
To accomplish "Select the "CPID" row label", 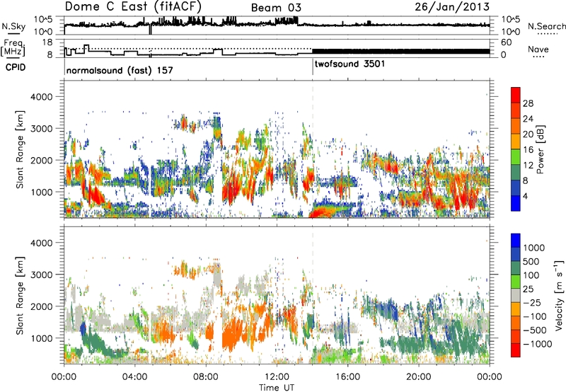I will (16, 67).
